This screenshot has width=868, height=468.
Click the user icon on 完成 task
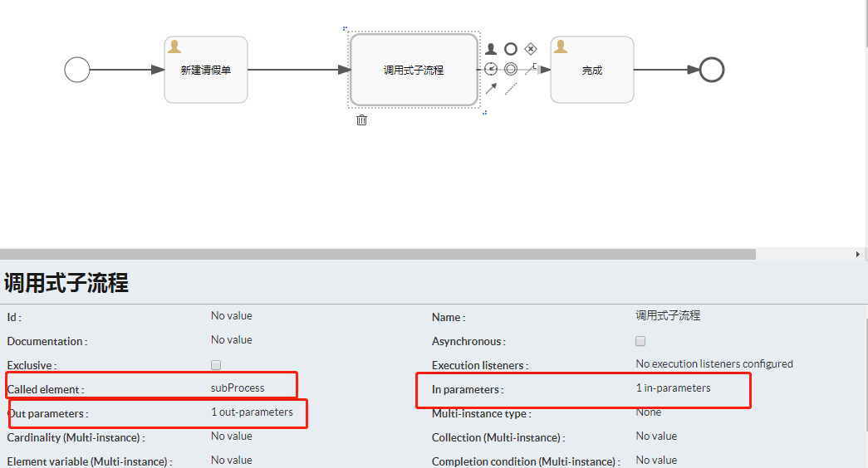tap(560, 46)
